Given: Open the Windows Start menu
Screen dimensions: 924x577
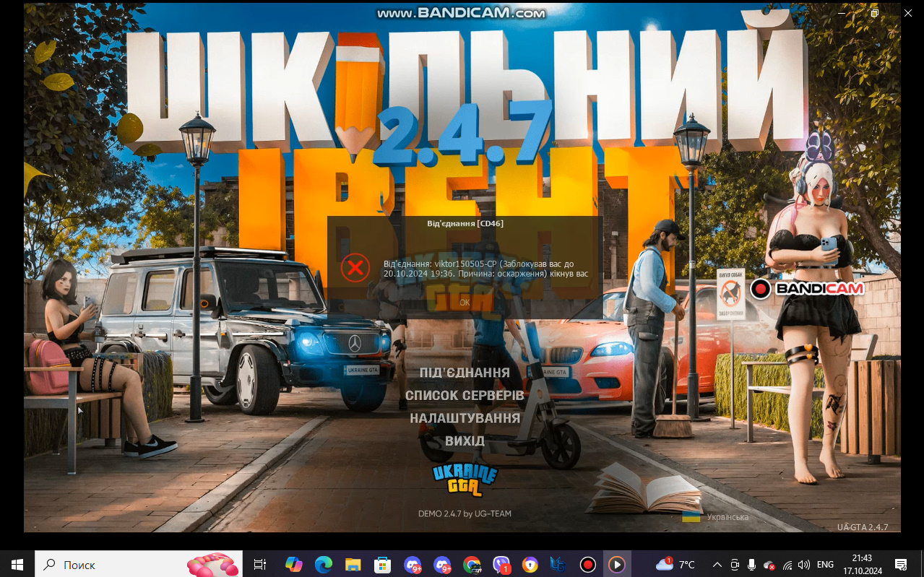Looking at the screenshot, I should pos(17,564).
